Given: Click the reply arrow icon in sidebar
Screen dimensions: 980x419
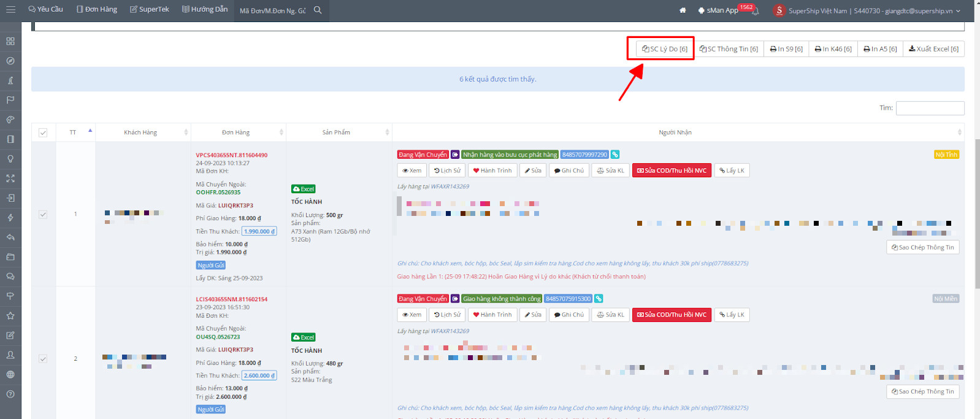Looking at the screenshot, I should (x=10, y=237).
